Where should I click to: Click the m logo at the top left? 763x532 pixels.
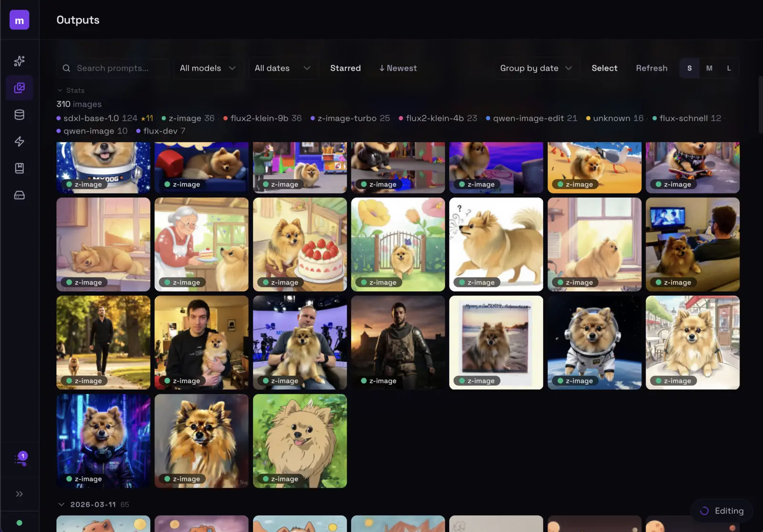pos(20,20)
